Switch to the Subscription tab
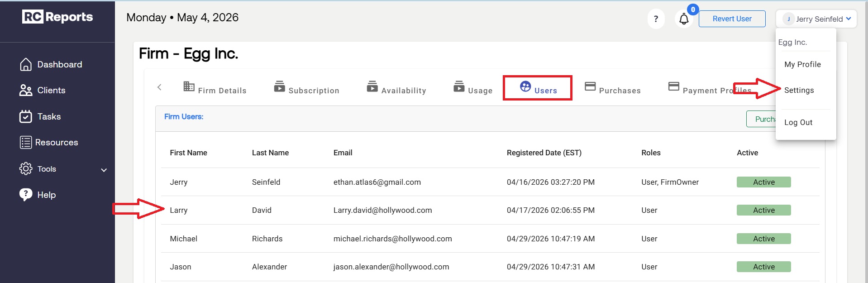This screenshot has height=283, width=868. tap(306, 87)
